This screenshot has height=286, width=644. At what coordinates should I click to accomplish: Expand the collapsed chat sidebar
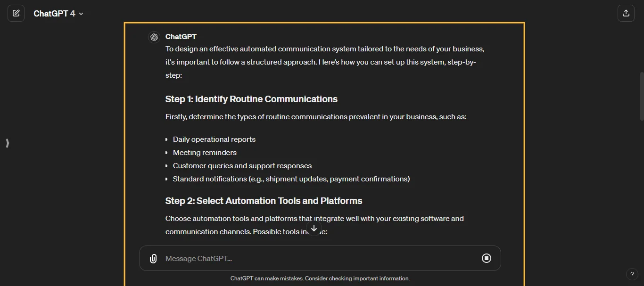(x=7, y=143)
